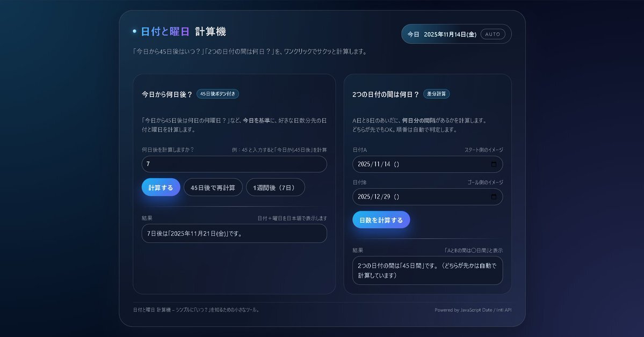This screenshot has height=337, width=644.
Task: Click the 差分計算 badge
Action: coord(436,94)
